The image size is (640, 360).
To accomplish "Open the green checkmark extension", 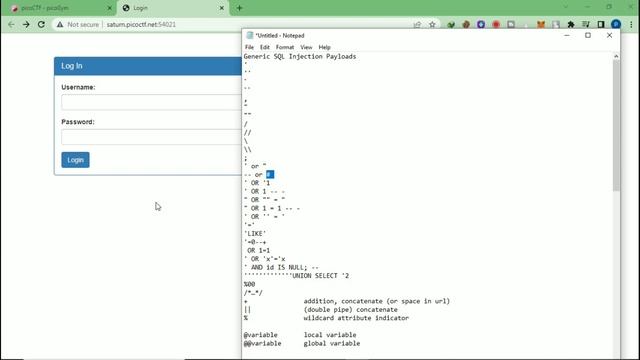I will (x=451, y=25).
